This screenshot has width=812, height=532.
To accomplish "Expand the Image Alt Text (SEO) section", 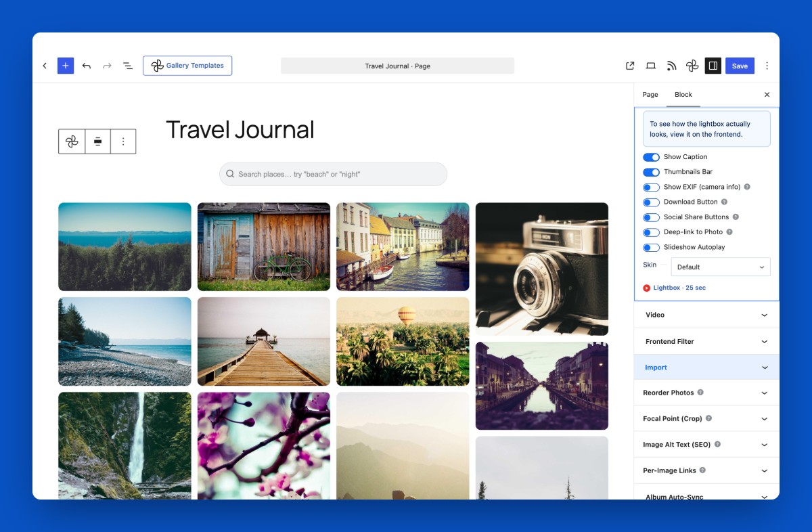I will pos(706,445).
